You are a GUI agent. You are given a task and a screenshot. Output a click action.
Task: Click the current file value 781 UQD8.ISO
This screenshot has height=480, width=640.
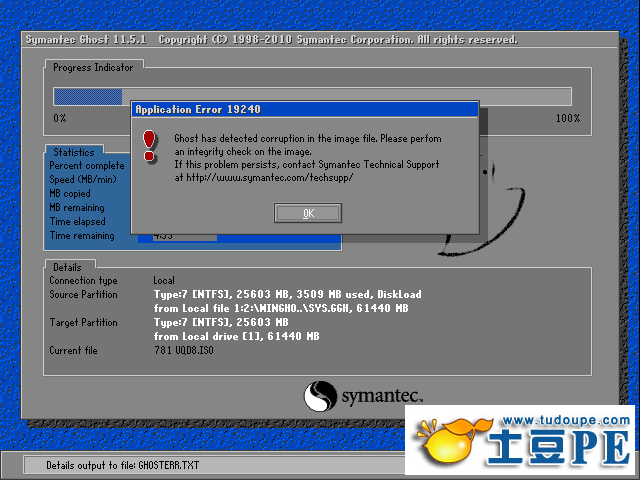(x=184, y=351)
